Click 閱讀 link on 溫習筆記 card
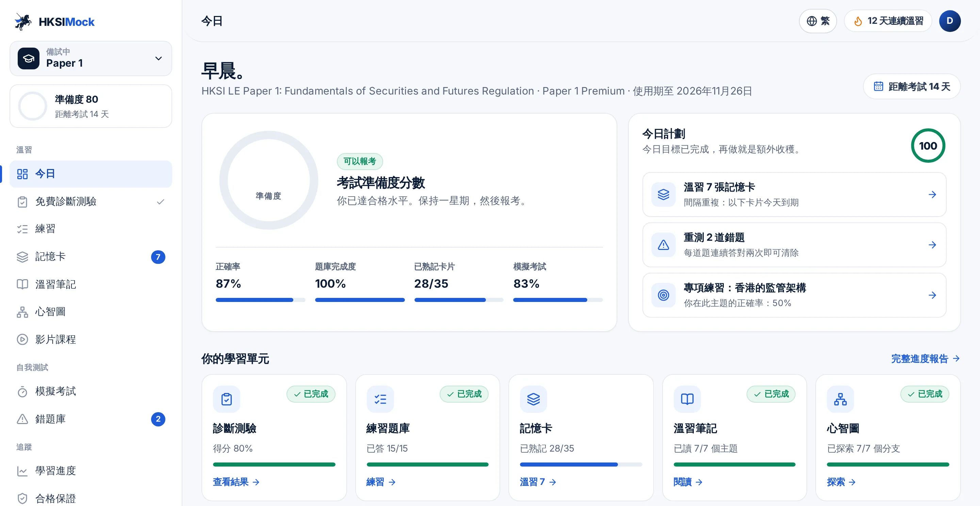Viewport: 980px width, 506px height. 688,482
